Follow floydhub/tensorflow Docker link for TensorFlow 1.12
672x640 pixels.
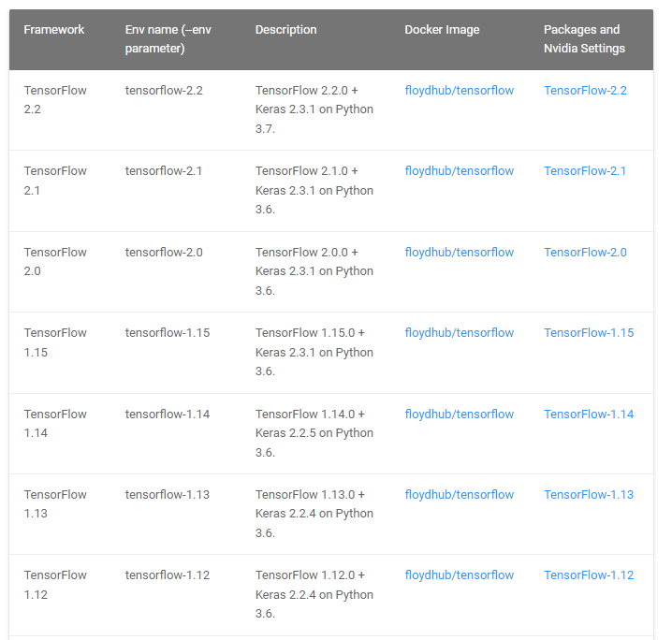(459, 575)
